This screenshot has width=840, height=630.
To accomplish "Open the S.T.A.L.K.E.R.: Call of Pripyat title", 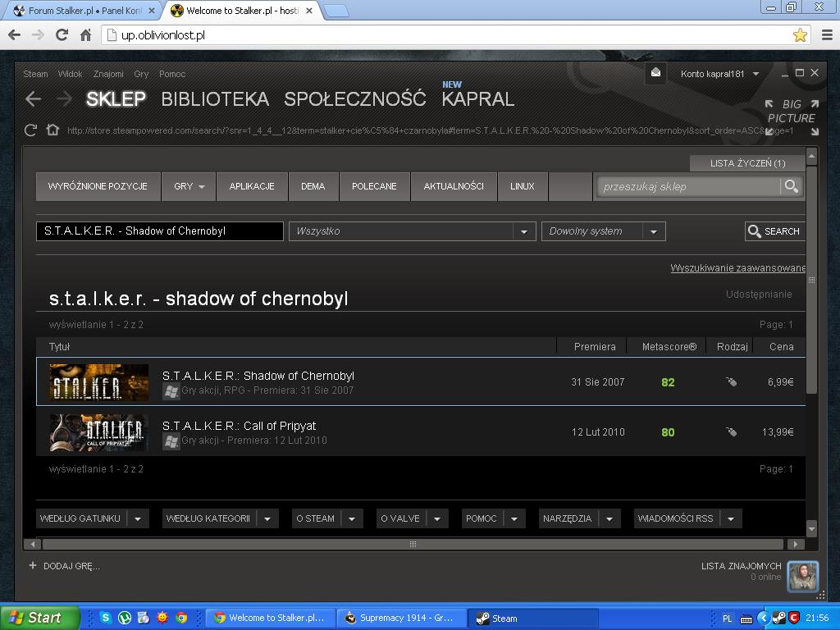I will pos(239,426).
